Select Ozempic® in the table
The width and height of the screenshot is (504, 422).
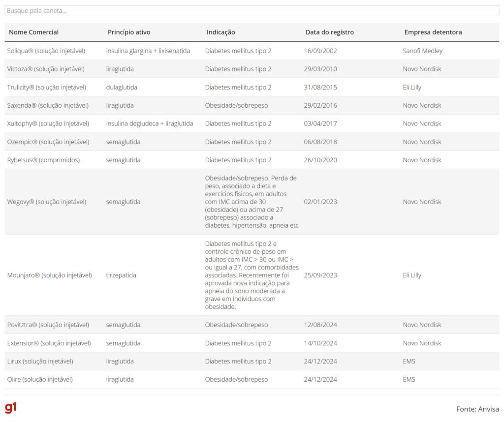(x=48, y=142)
